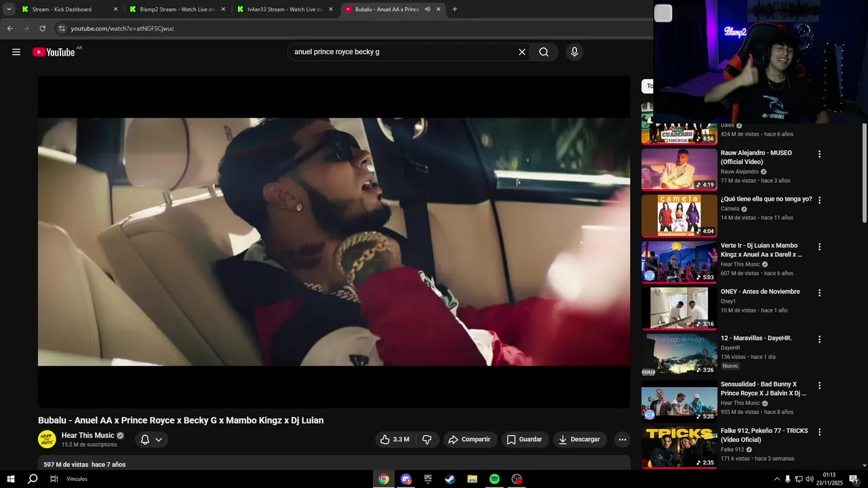Go back with browser back arrow
This screenshot has width=868, height=488.
(x=9, y=28)
